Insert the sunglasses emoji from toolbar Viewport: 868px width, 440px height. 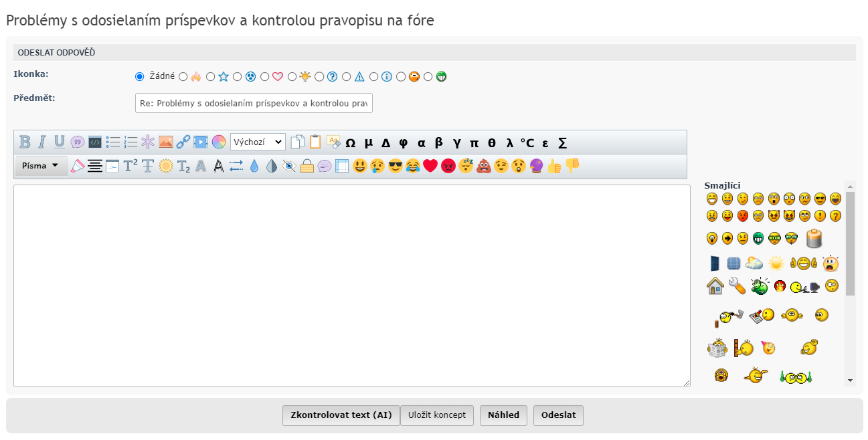pos(395,166)
